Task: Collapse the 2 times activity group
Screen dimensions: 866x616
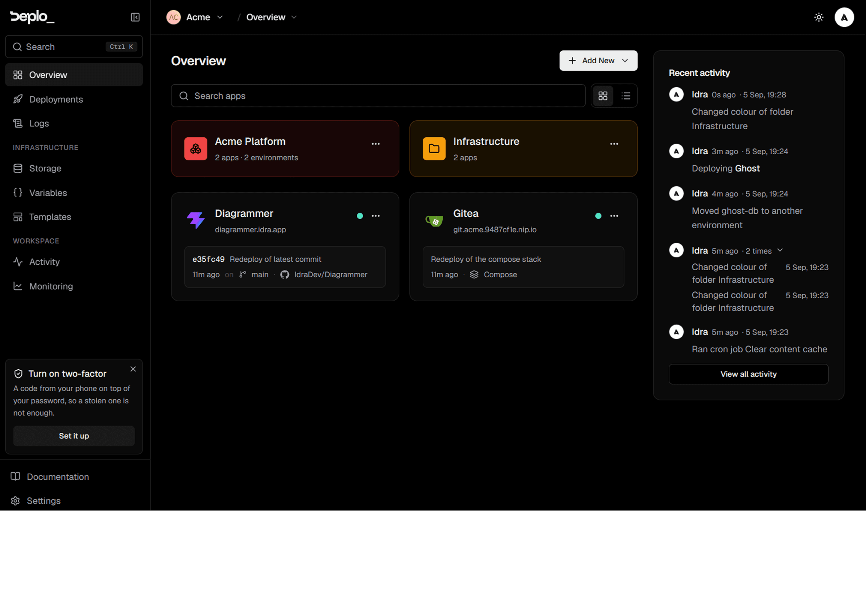Action: coord(780,250)
